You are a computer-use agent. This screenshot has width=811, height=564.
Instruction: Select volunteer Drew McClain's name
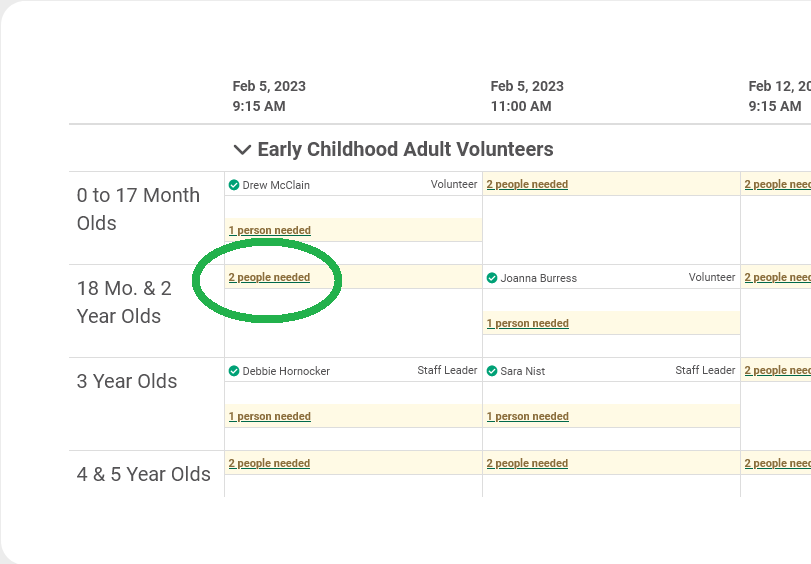(x=276, y=185)
